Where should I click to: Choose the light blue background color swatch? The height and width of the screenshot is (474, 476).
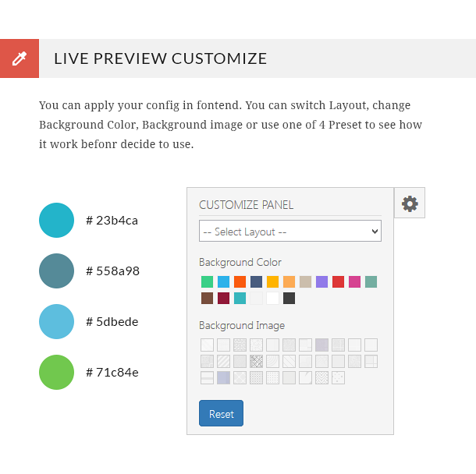click(223, 281)
